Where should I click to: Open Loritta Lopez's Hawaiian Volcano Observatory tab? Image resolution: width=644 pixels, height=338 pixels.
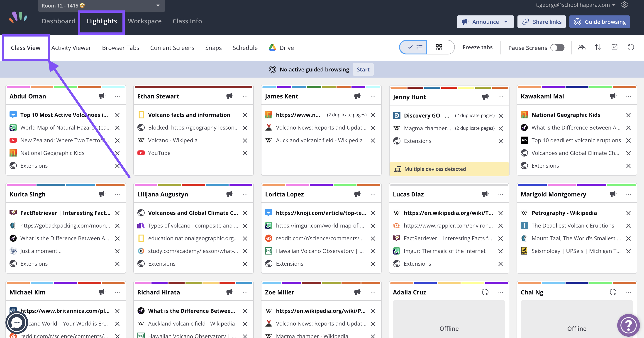point(320,251)
